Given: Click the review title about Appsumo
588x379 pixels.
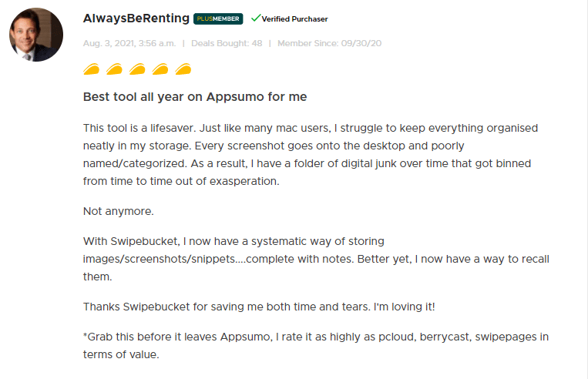Looking at the screenshot, I should (195, 97).
